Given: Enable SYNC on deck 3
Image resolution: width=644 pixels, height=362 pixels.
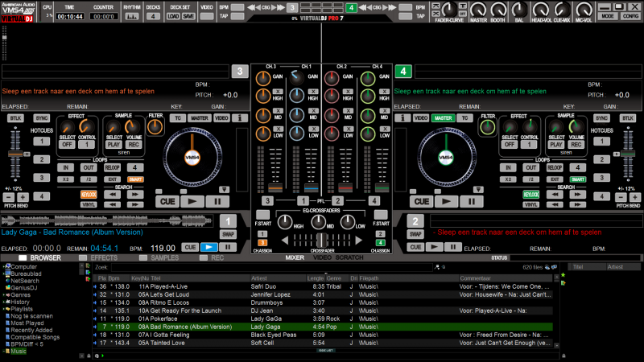Looking at the screenshot, I should click(x=42, y=118).
